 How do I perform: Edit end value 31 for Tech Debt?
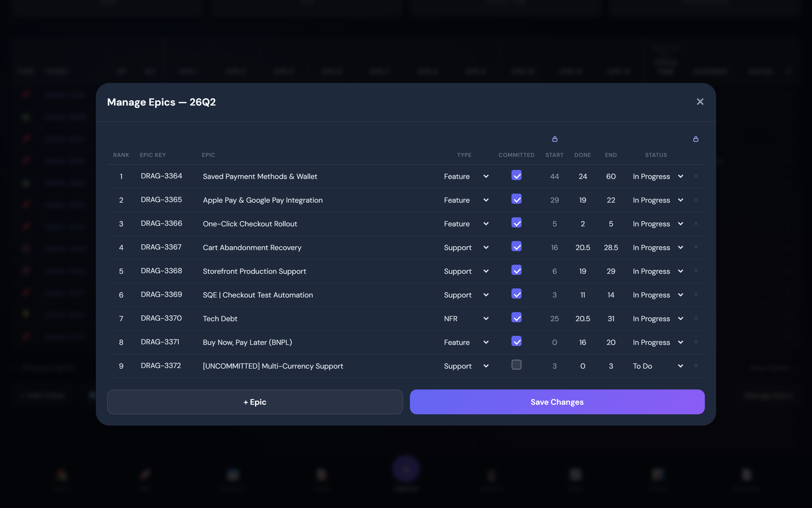coord(611,319)
